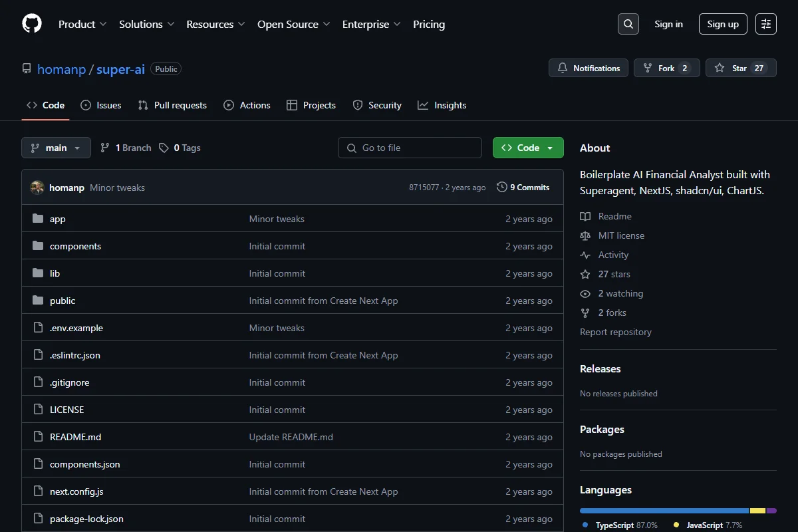Image resolution: width=798 pixels, height=532 pixels.
Task: Switch to the Issues tab
Action: (x=101, y=105)
